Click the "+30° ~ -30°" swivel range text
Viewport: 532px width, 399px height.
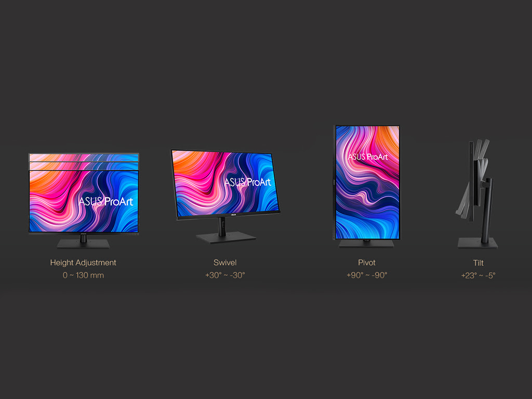coord(225,275)
